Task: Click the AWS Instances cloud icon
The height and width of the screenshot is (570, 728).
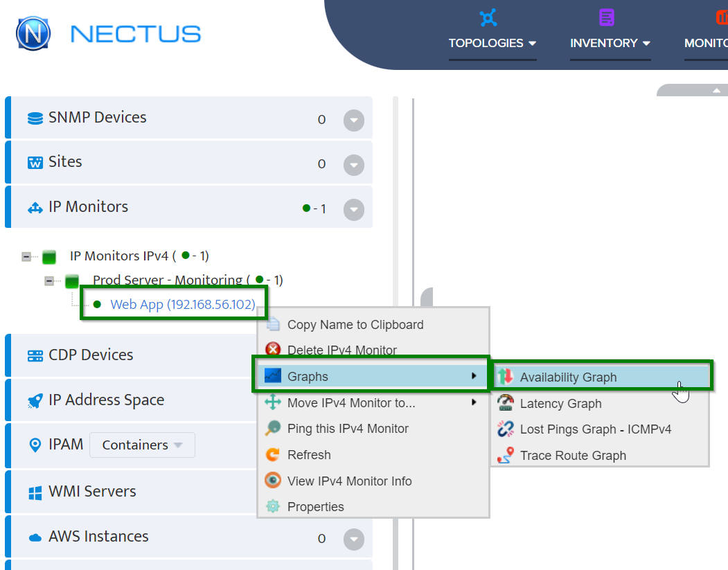Action: click(x=35, y=537)
